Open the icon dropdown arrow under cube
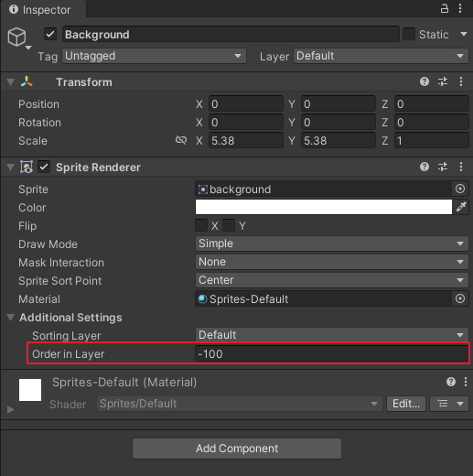 (x=28, y=48)
